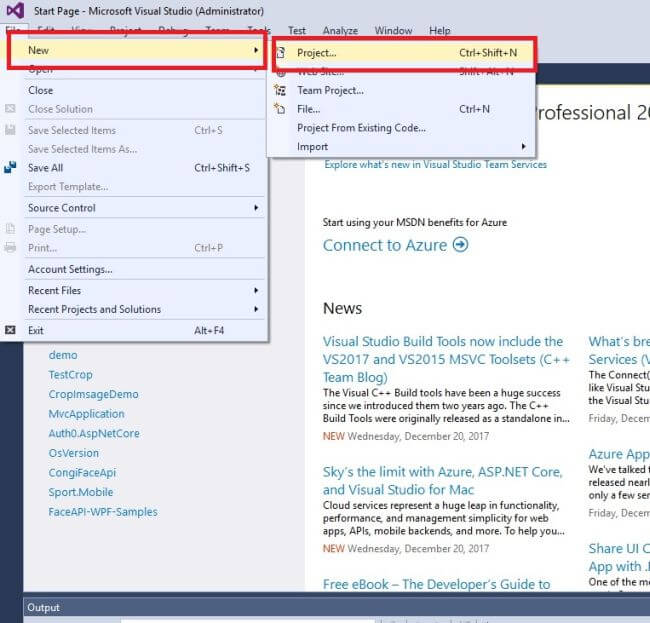Click the Ctrl+Shift+N shortcut text
Screen dimensions: 650x623
(488, 53)
